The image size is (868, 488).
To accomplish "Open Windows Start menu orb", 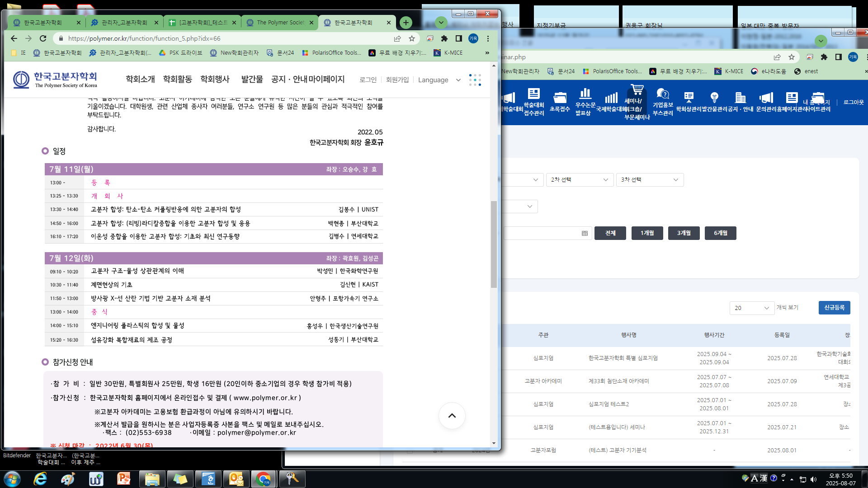I will tap(12, 479).
